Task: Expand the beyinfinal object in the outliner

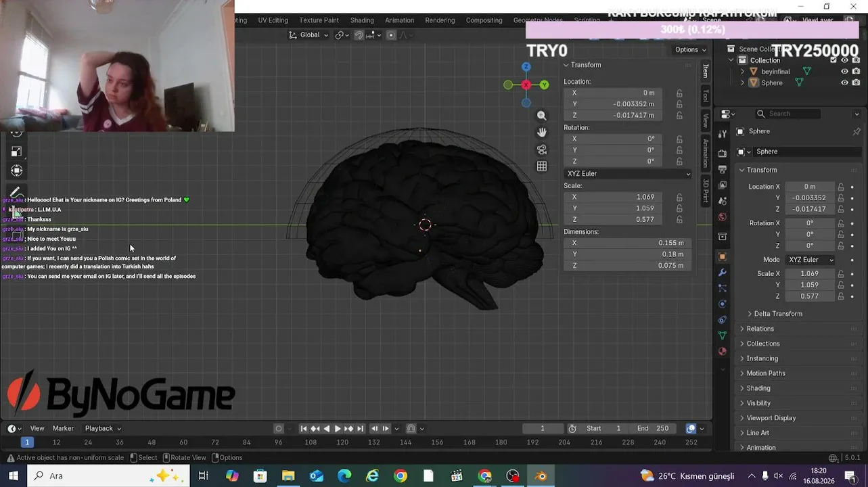Action: 743,72
